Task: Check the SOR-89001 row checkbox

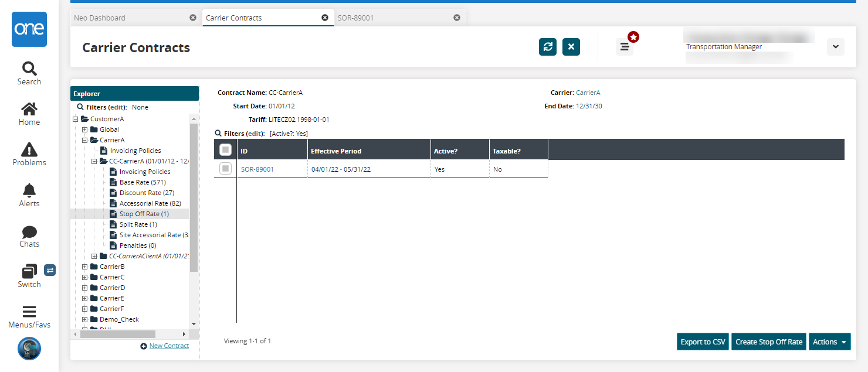Action: pos(225,169)
